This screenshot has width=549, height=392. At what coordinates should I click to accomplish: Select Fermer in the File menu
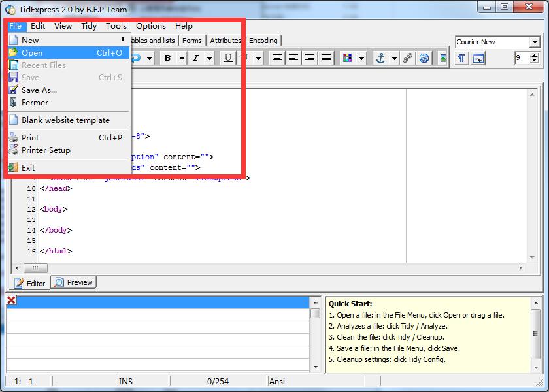[69, 103]
